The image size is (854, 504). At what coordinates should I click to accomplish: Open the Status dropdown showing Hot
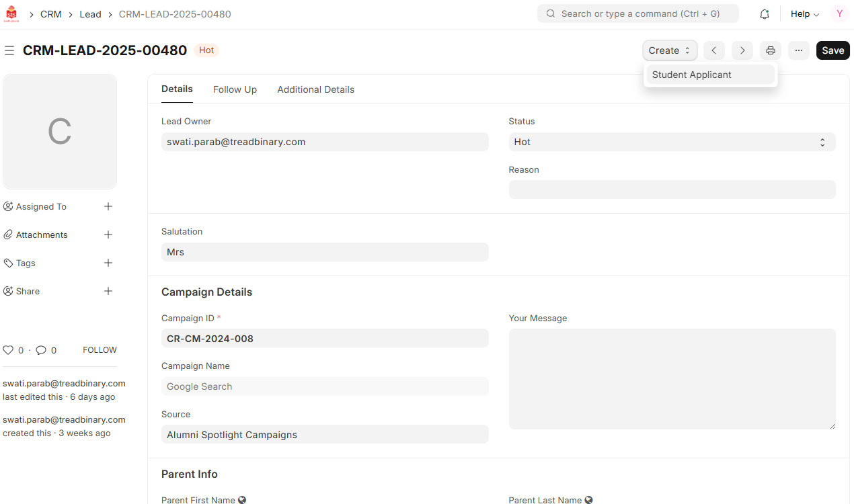click(x=672, y=142)
